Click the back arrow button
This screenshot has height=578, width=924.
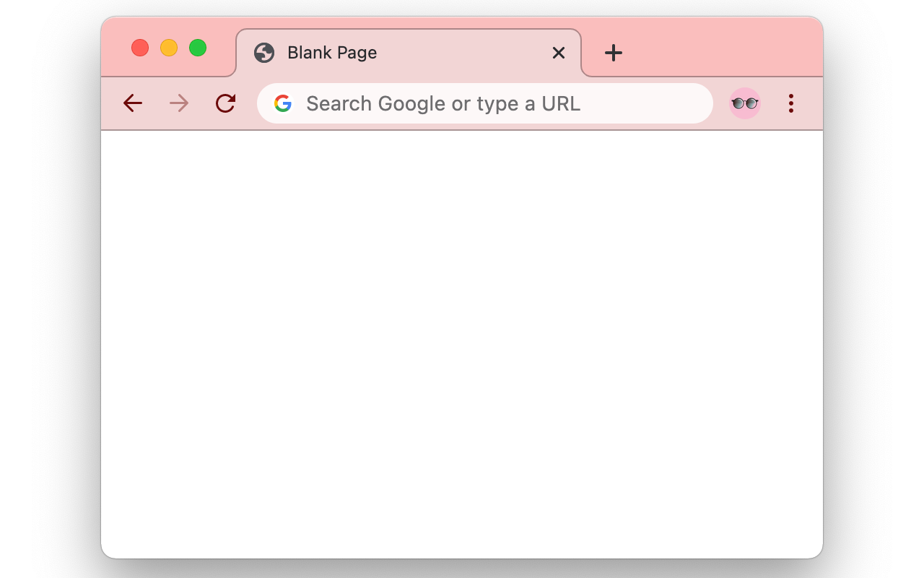click(x=133, y=103)
